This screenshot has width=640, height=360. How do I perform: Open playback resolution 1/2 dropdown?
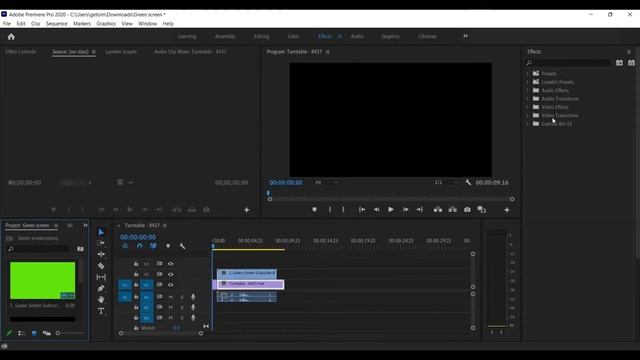pyautogui.click(x=446, y=182)
